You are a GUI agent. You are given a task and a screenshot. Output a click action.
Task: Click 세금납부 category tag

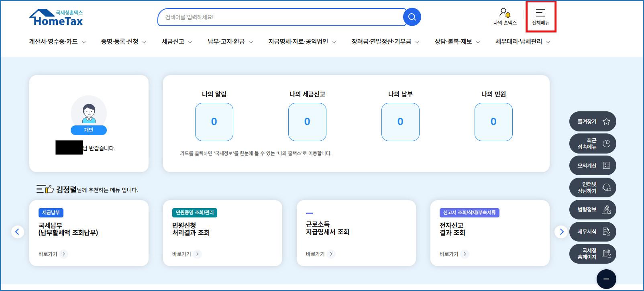coord(51,212)
